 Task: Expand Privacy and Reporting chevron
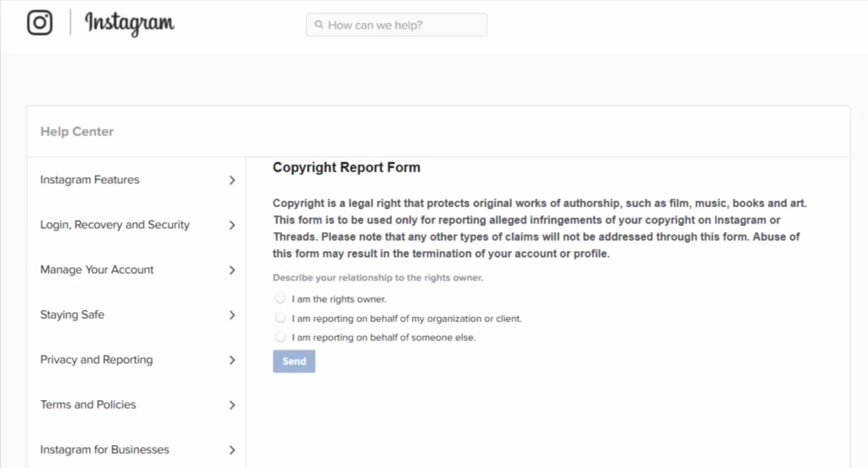(232, 360)
